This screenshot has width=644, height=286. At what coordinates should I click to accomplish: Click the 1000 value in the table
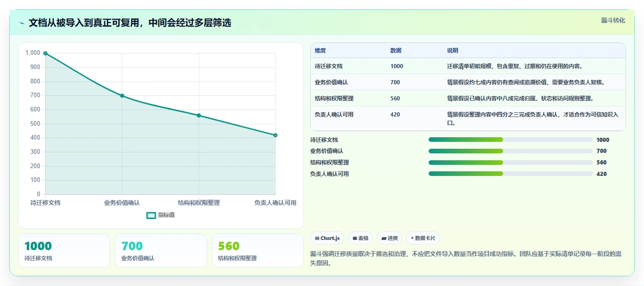397,66
